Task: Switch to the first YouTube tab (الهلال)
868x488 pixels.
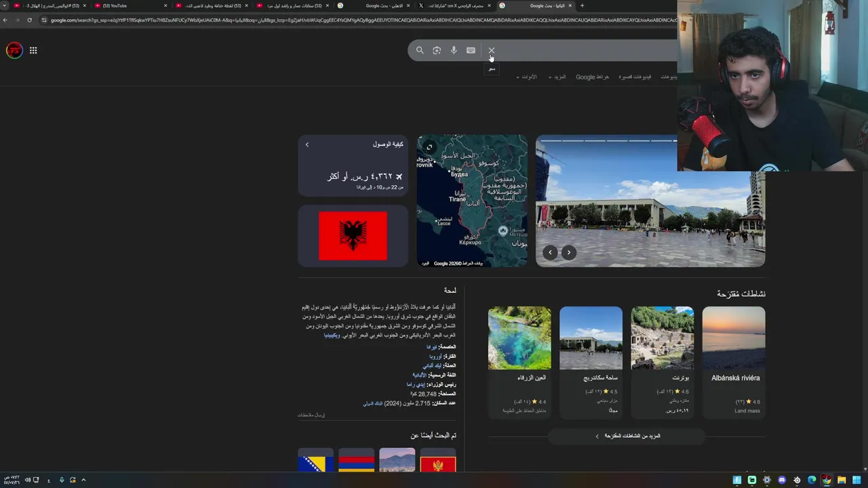Action: click(x=49, y=5)
